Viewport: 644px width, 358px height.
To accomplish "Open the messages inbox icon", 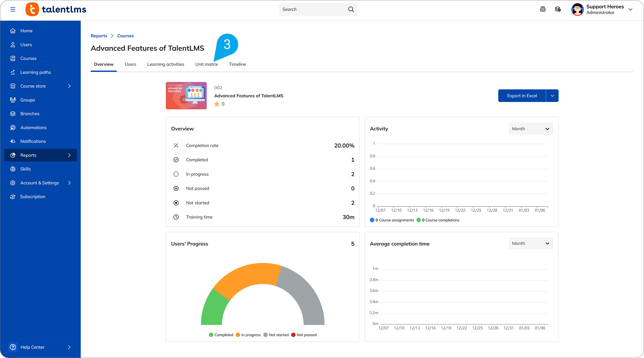I will 543,9.
